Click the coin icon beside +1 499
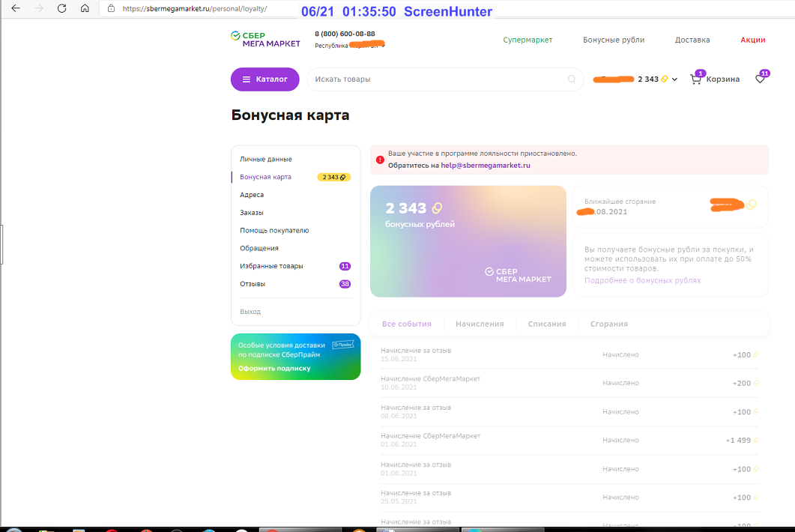The width and height of the screenshot is (795, 532). click(x=755, y=440)
